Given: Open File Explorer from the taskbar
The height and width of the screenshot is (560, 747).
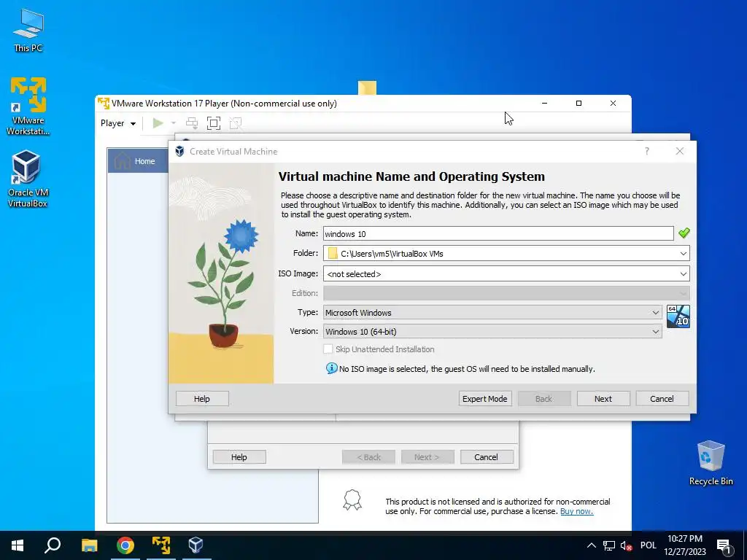Looking at the screenshot, I should click(89, 545).
